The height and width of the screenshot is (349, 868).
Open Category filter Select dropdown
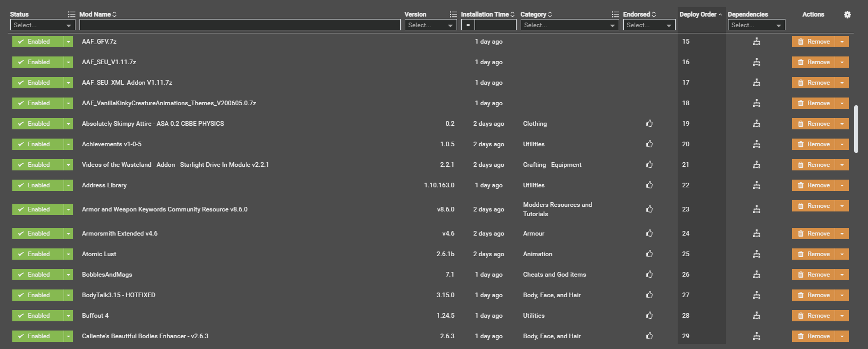[569, 25]
